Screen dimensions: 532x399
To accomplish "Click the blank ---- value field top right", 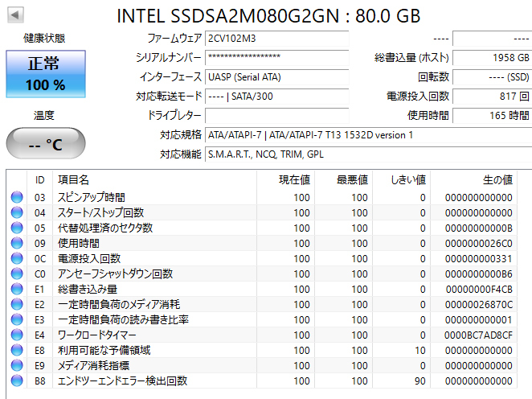I will [x=493, y=39].
